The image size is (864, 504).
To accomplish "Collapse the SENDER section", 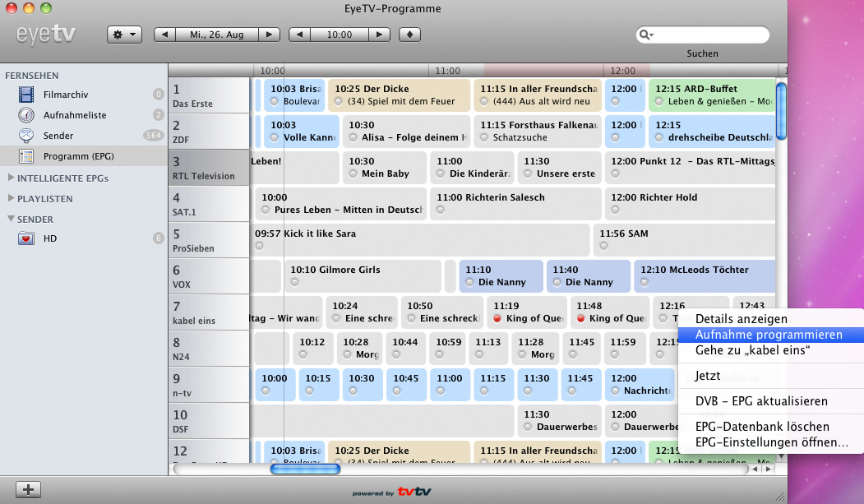I will (11, 219).
